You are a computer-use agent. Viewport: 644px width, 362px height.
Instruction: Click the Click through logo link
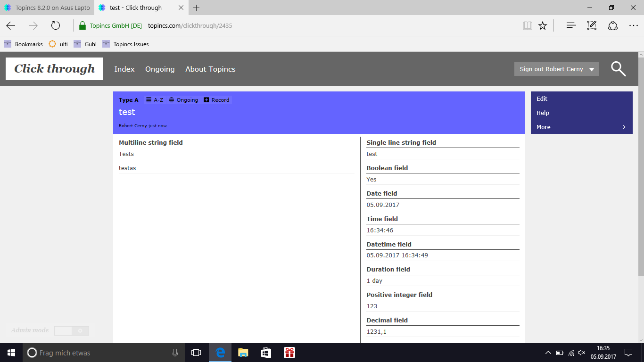tap(54, 69)
